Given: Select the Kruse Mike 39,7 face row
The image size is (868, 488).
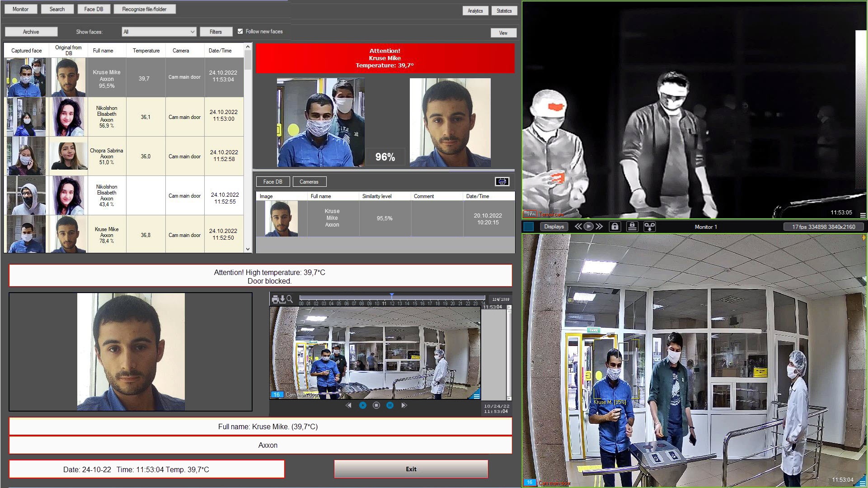Looking at the screenshot, I should tap(124, 77).
